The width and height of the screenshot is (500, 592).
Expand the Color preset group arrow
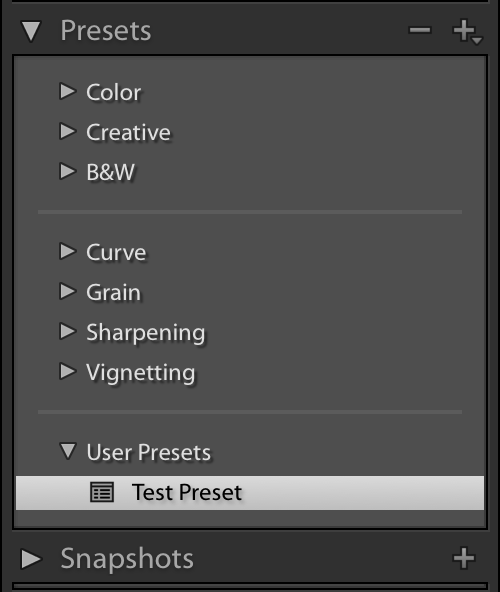[x=68, y=91]
